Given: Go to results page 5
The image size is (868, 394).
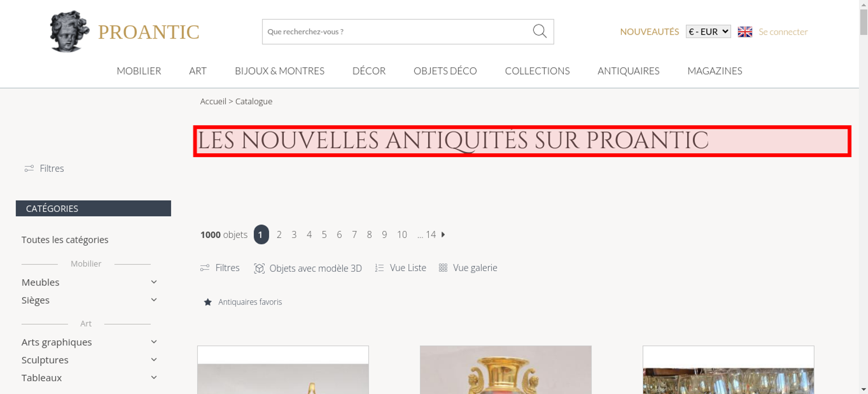Looking at the screenshot, I should point(324,234).
